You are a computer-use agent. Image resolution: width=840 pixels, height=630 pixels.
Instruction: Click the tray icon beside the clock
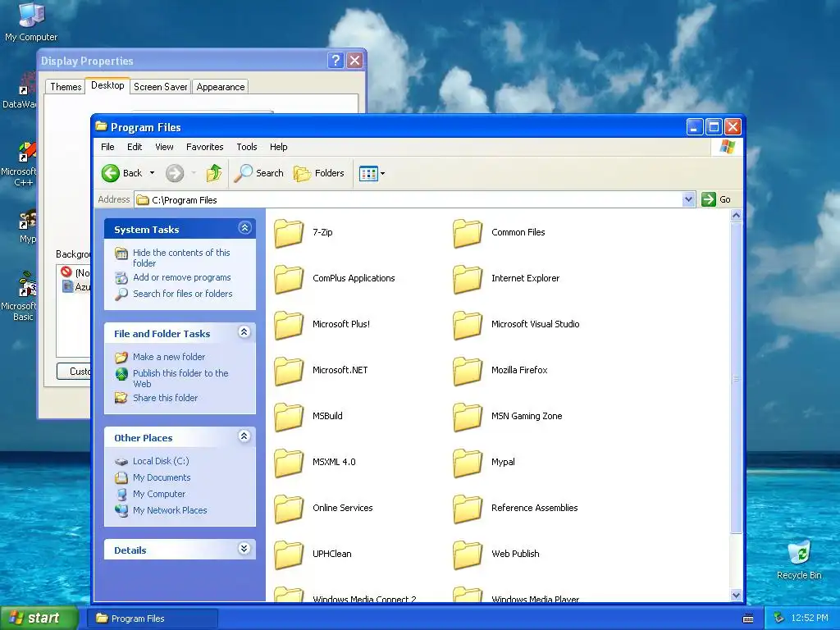(x=779, y=619)
